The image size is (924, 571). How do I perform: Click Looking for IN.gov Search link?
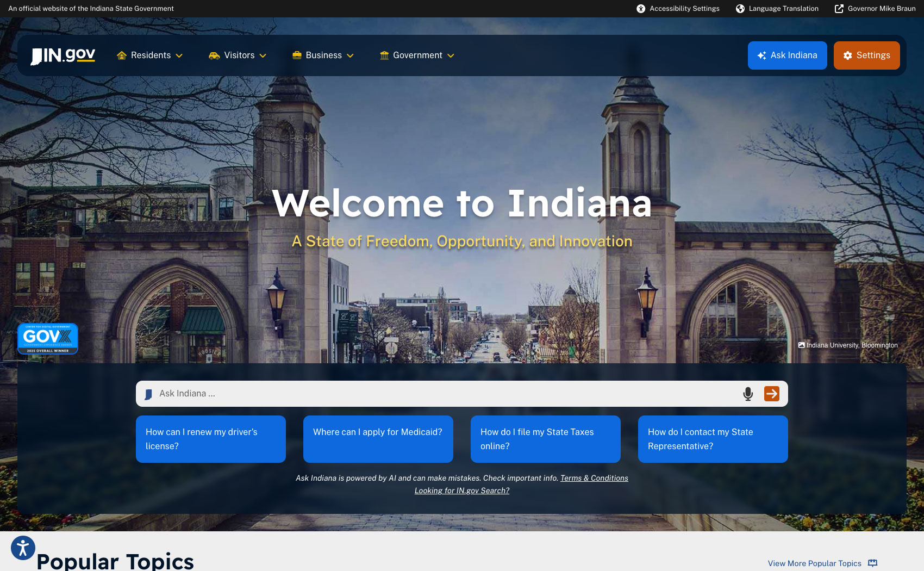pyautogui.click(x=461, y=491)
